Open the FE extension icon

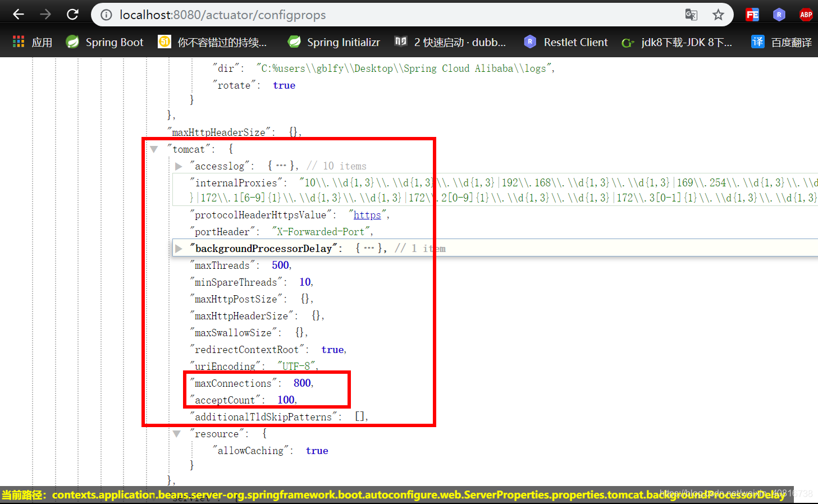pyautogui.click(x=752, y=15)
